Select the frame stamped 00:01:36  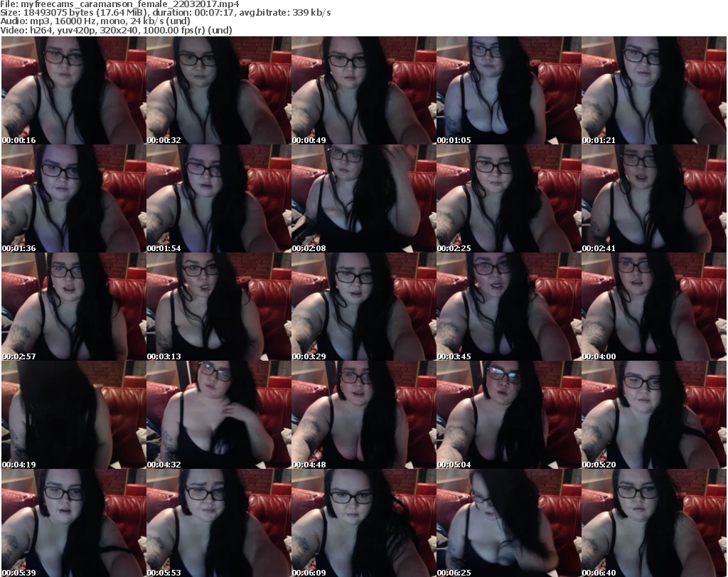coord(73,198)
